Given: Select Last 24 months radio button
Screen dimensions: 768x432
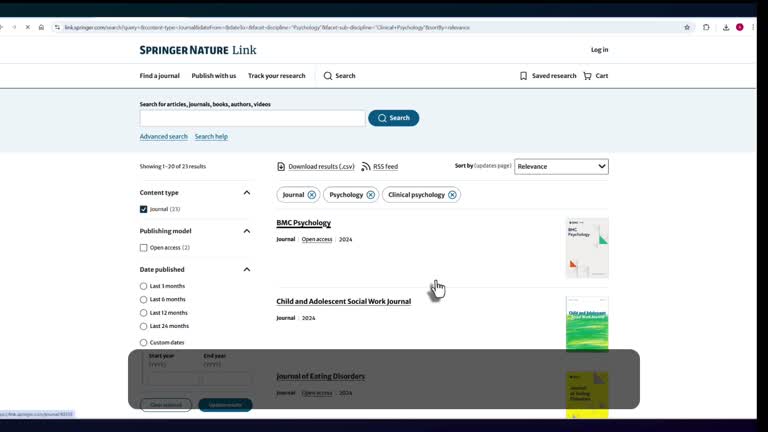Looking at the screenshot, I should click(144, 326).
